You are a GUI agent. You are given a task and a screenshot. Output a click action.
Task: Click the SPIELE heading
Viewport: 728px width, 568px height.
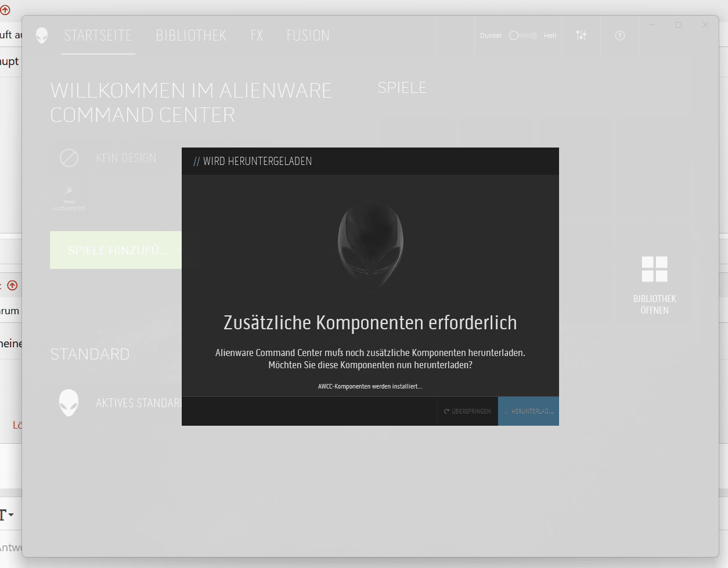click(x=402, y=88)
